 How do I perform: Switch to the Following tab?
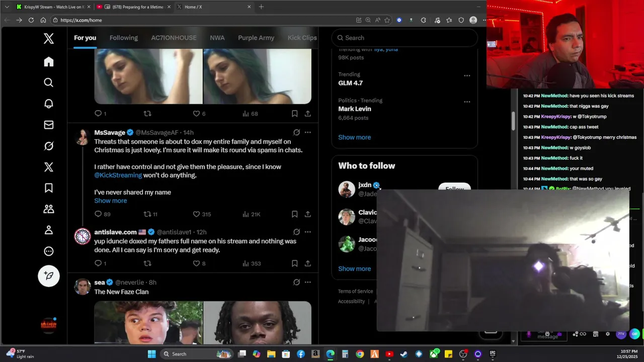coord(124,38)
